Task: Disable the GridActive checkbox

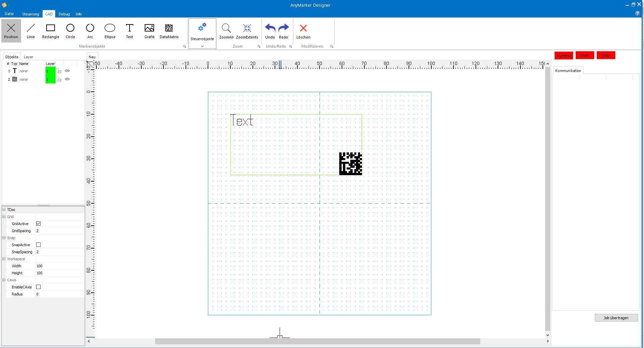Action: (x=39, y=224)
